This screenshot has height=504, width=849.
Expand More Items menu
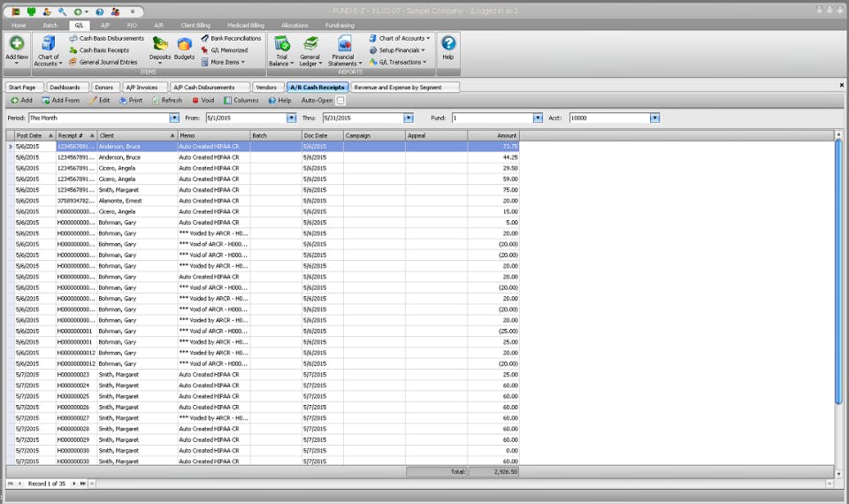coord(223,62)
